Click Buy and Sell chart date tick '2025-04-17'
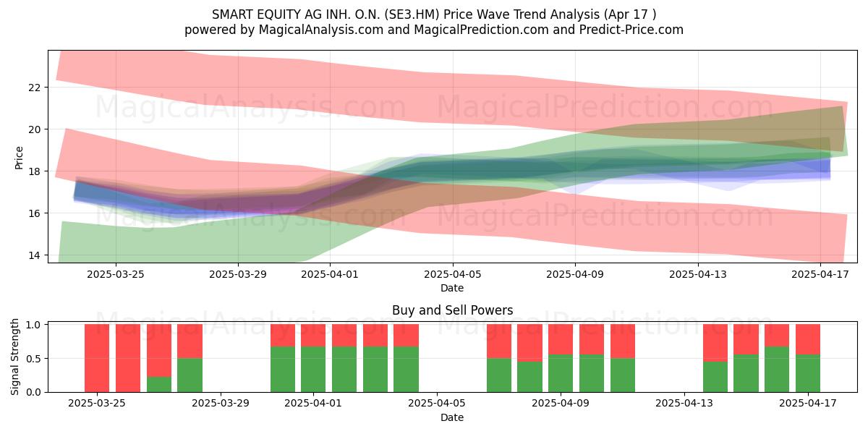 point(808,404)
